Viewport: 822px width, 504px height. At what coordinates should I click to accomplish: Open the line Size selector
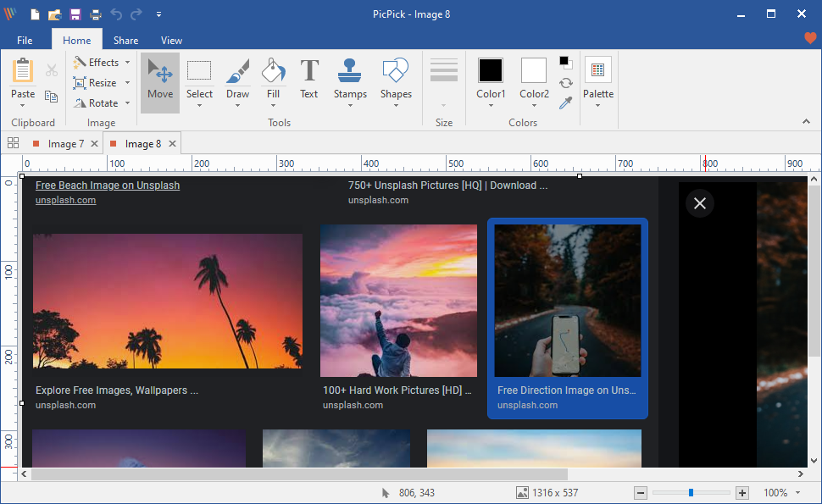(x=443, y=83)
